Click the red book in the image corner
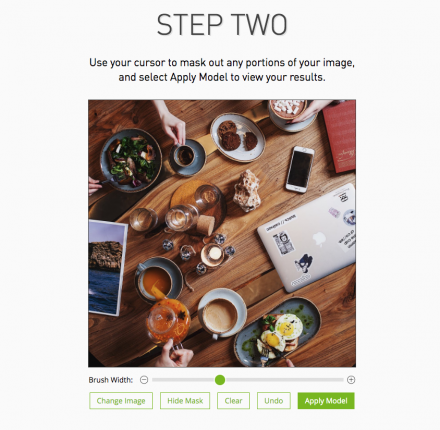The width and height of the screenshot is (440, 430). click(x=340, y=137)
